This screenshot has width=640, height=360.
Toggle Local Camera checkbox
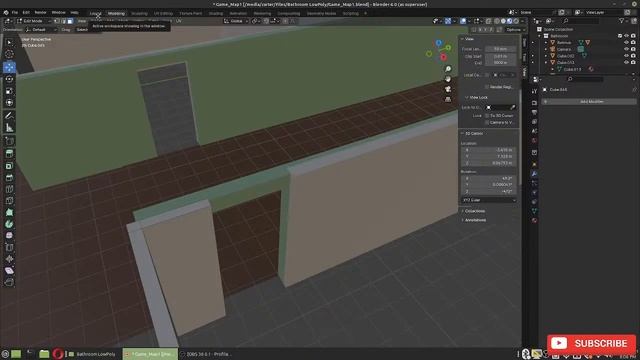[487, 75]
